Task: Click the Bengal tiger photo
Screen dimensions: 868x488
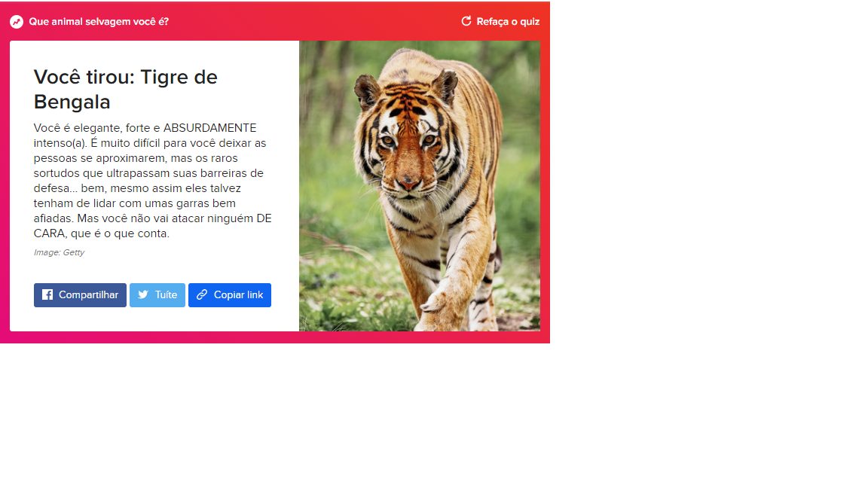Action: [420, 186]
